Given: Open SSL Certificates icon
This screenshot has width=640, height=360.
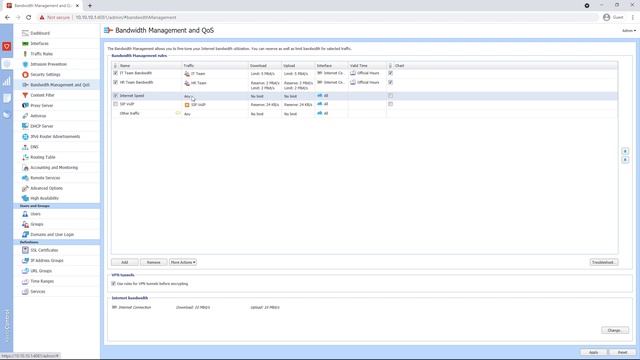Looking at the screenshot, I should (x=25, y=250).
